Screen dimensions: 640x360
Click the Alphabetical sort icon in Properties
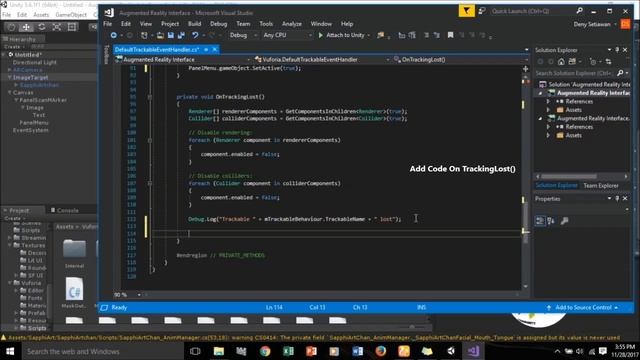[x=551, y=221]
